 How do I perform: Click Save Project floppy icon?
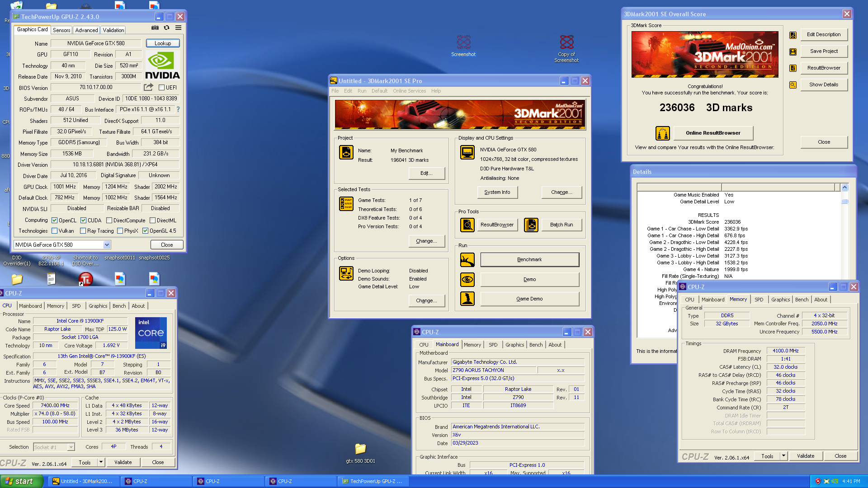(x=793, y=52)
